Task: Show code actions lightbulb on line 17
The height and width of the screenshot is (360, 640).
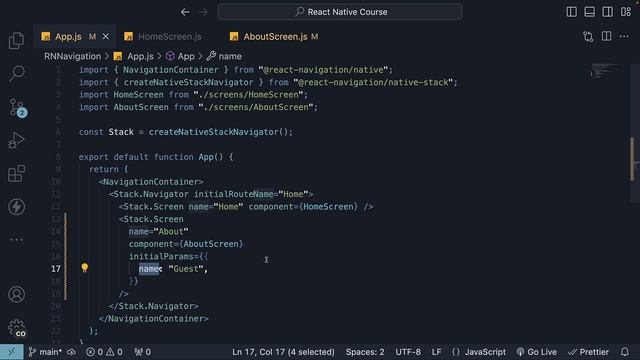Action: point(84,268)
